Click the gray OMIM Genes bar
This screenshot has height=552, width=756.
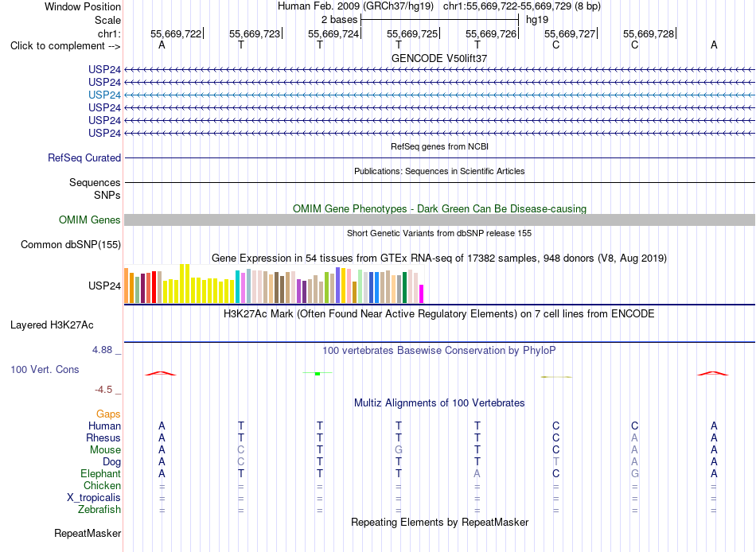[439, 220]
